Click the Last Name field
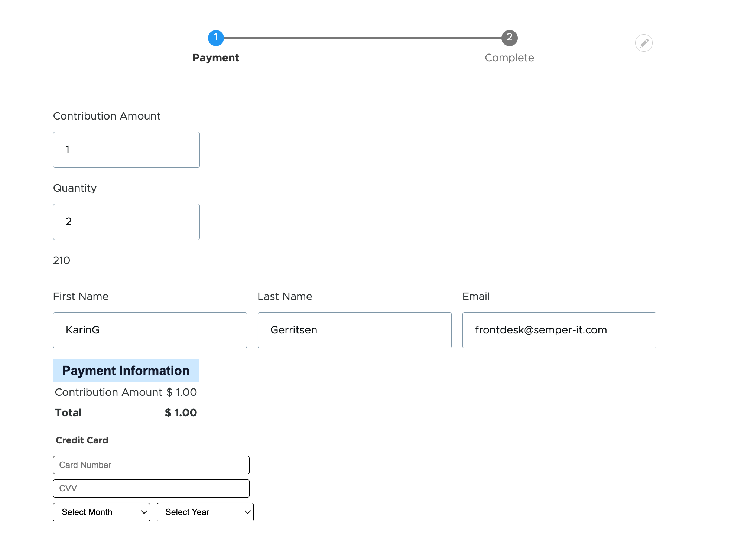 354,330
